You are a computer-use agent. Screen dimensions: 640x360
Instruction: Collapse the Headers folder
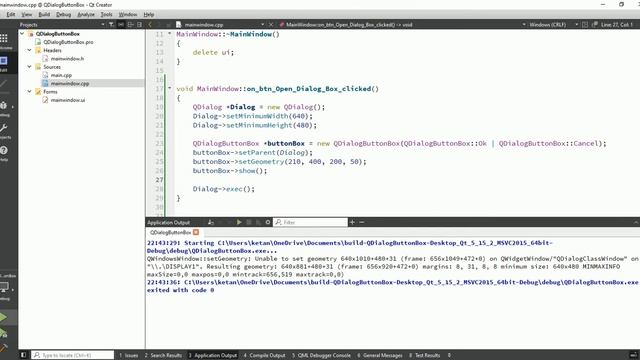29,50
